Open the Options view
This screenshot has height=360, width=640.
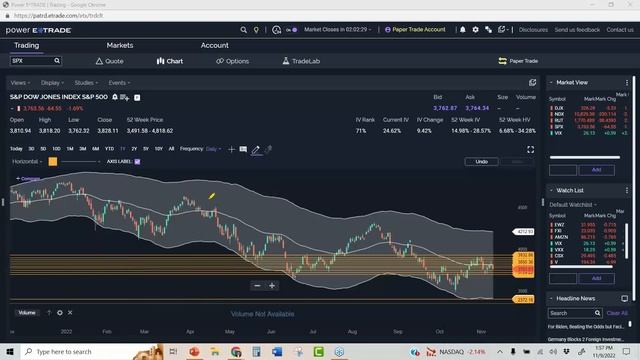pos(232,61)
